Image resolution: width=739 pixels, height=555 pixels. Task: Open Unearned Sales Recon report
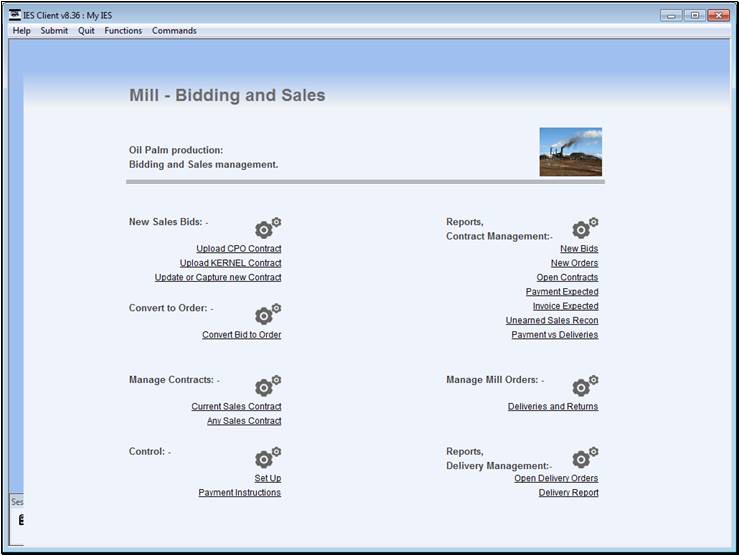(552, 320)
